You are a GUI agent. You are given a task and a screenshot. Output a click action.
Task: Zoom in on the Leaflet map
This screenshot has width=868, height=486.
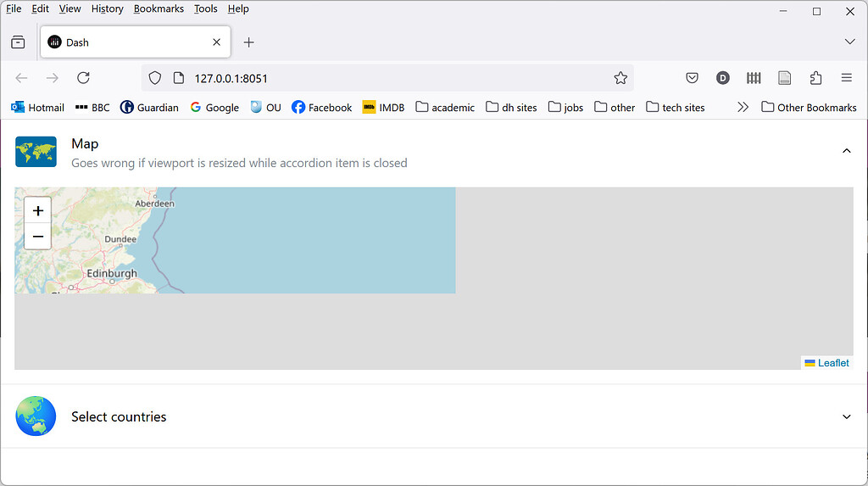[x=37, y=210]
